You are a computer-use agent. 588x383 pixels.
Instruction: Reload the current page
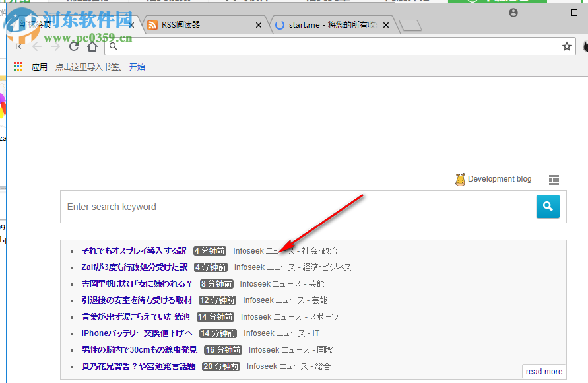point(74,47)
